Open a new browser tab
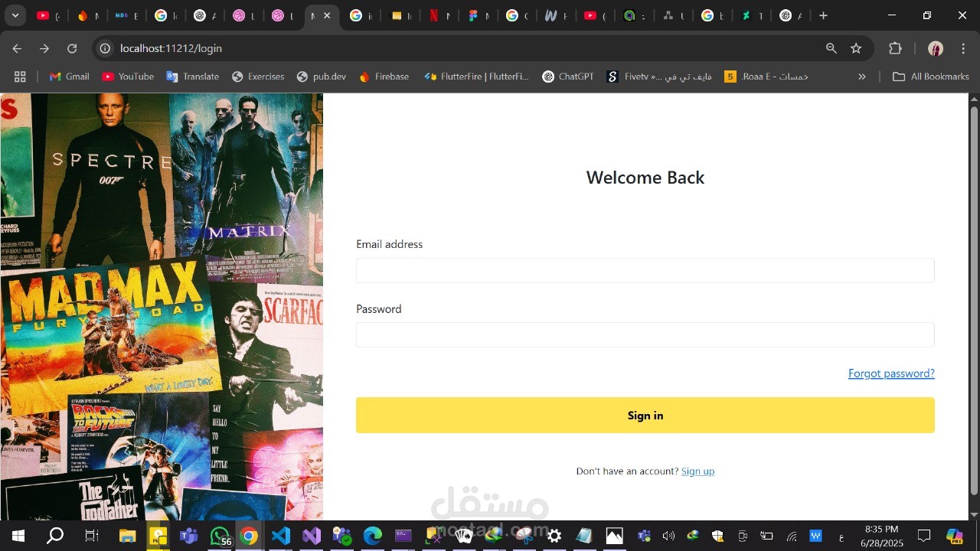980x551 pixels. 823,15
